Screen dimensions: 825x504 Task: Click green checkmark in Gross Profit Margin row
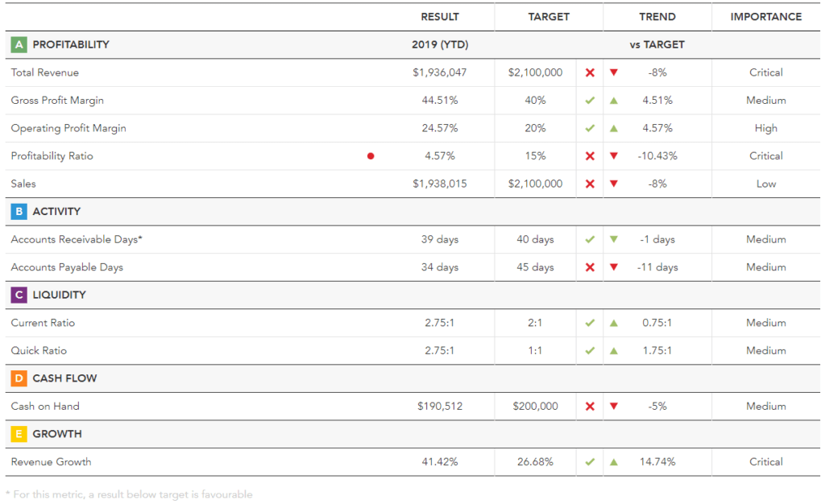pyautogui.click(x=590, y=101)
